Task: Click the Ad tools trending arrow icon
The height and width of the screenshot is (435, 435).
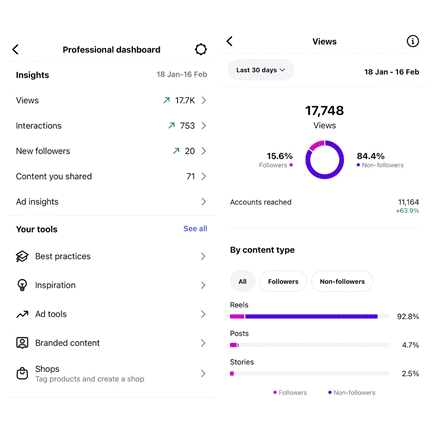Action: click(22, 314)
